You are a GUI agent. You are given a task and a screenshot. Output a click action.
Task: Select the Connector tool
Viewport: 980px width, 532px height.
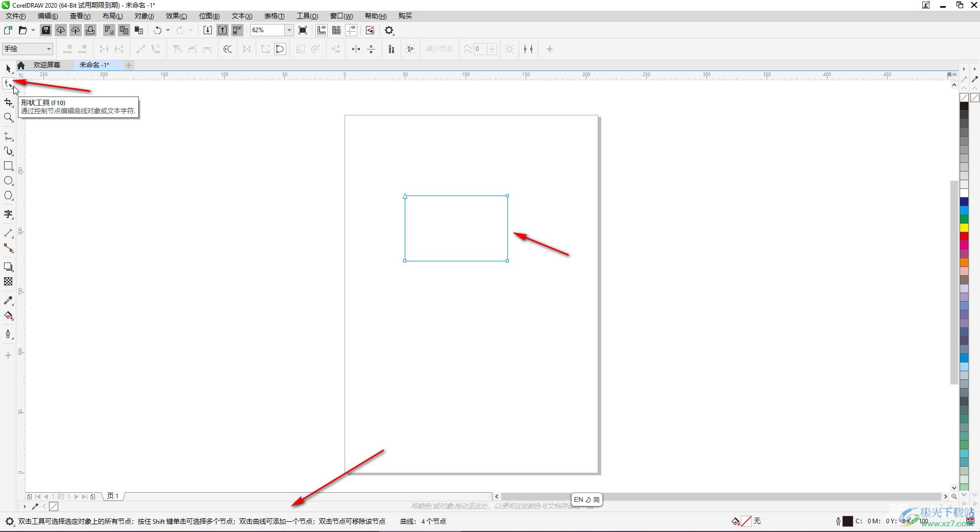coord(8,248)
